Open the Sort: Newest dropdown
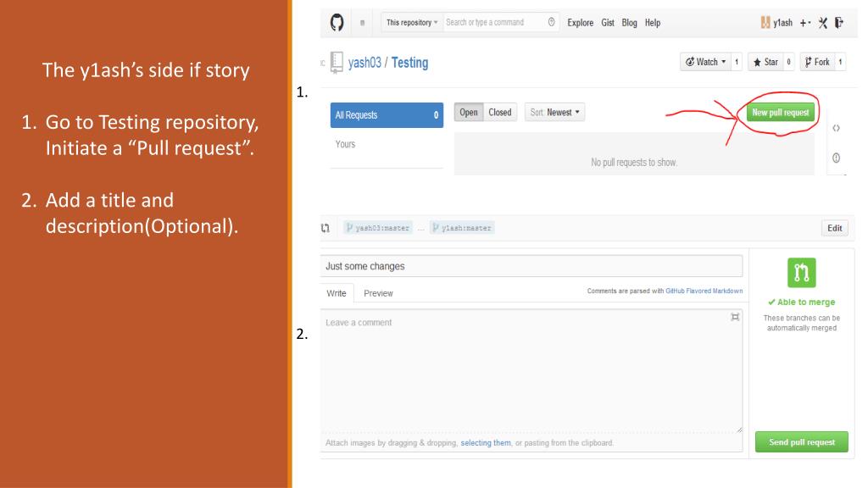This screenshot has width=868, height=488. point(554,113)
